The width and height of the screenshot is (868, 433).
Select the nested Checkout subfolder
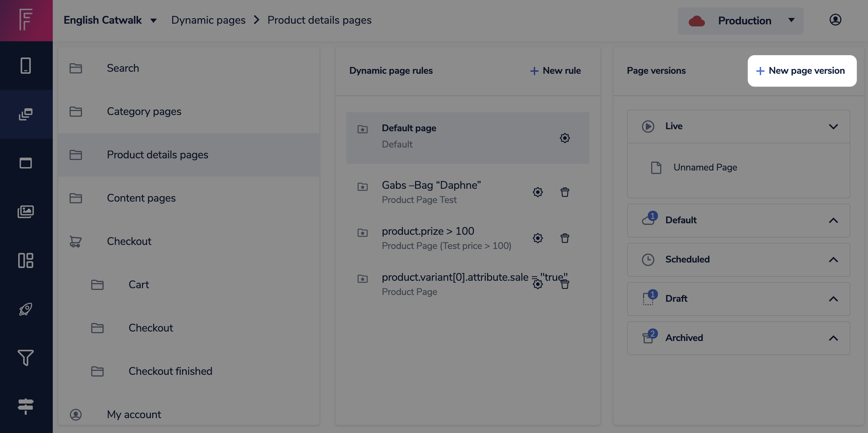click(189, 328)
